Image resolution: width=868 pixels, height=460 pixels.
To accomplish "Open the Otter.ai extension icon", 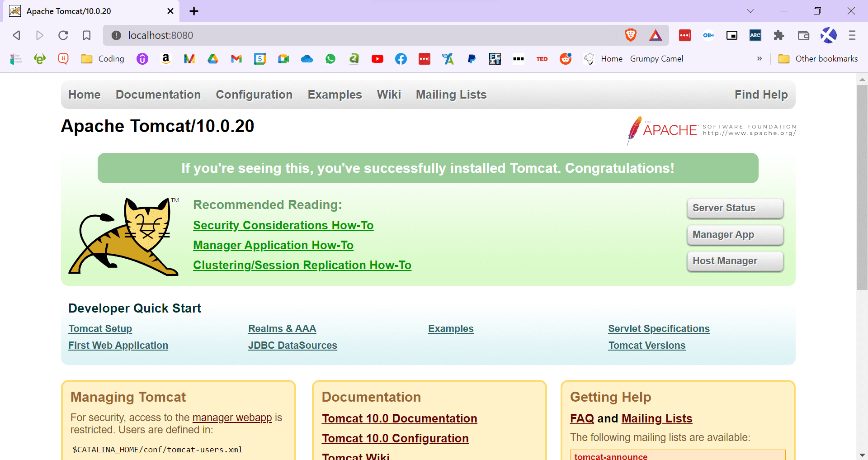I will point(708,35).
